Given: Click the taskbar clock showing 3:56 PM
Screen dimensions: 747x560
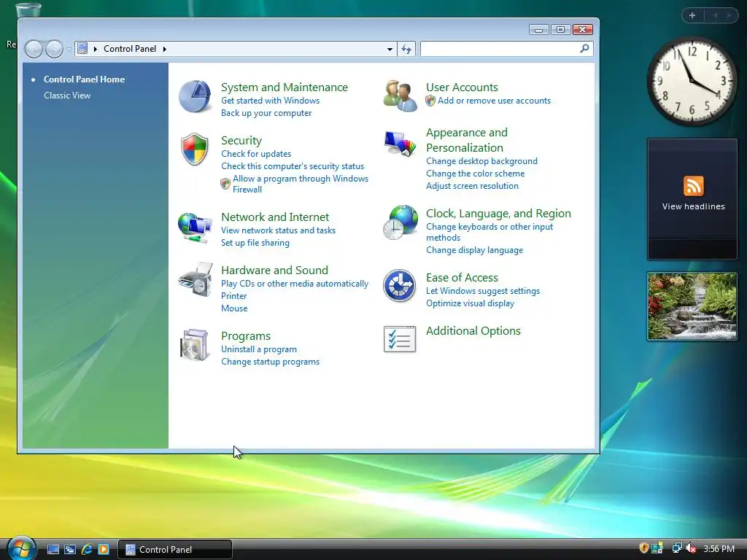Looking at the screenshot, I should (x=719, y=549).
